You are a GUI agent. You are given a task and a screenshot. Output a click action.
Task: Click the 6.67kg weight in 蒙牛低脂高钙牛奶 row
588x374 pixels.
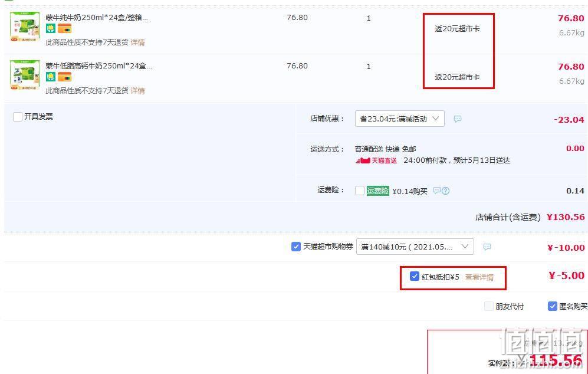pos(571,81)
